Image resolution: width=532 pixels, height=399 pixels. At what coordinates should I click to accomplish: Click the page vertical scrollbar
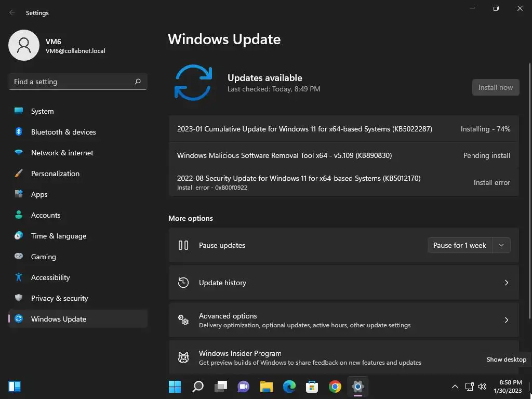pyautogui.click(x=530, y=190)
